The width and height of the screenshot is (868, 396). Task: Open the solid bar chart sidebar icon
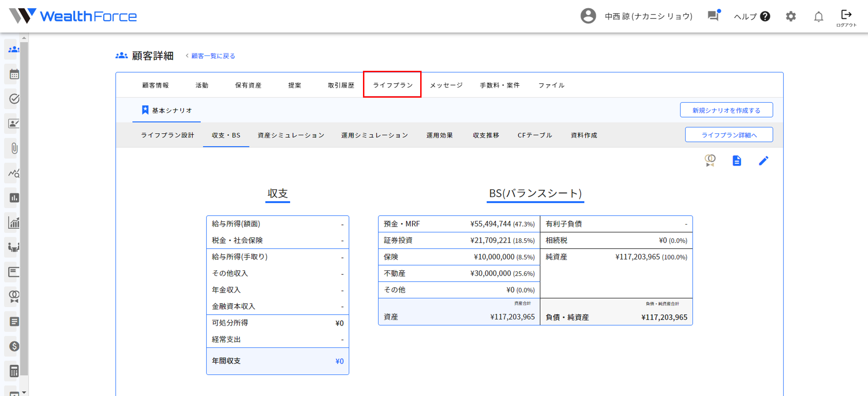click(x=14, y=198)
